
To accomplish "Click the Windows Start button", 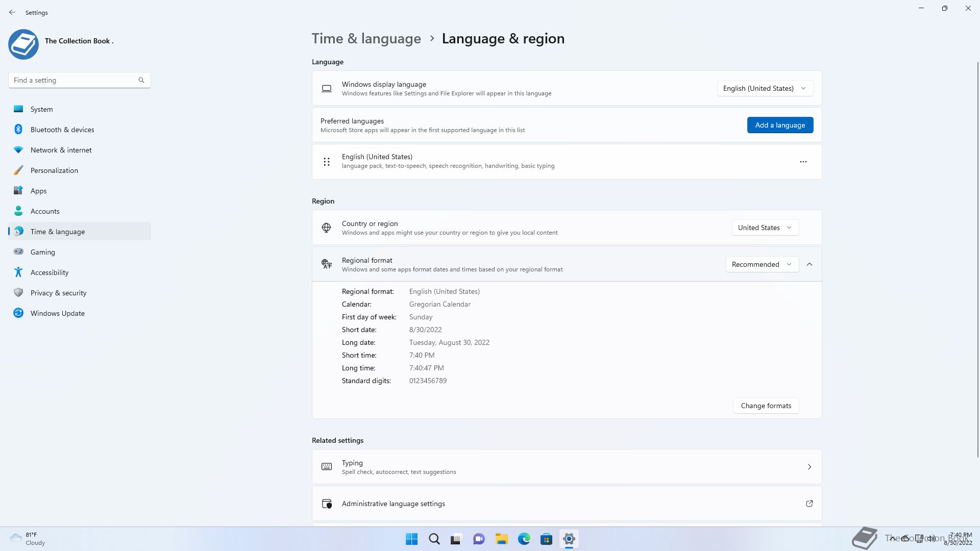I will [411, 539].
